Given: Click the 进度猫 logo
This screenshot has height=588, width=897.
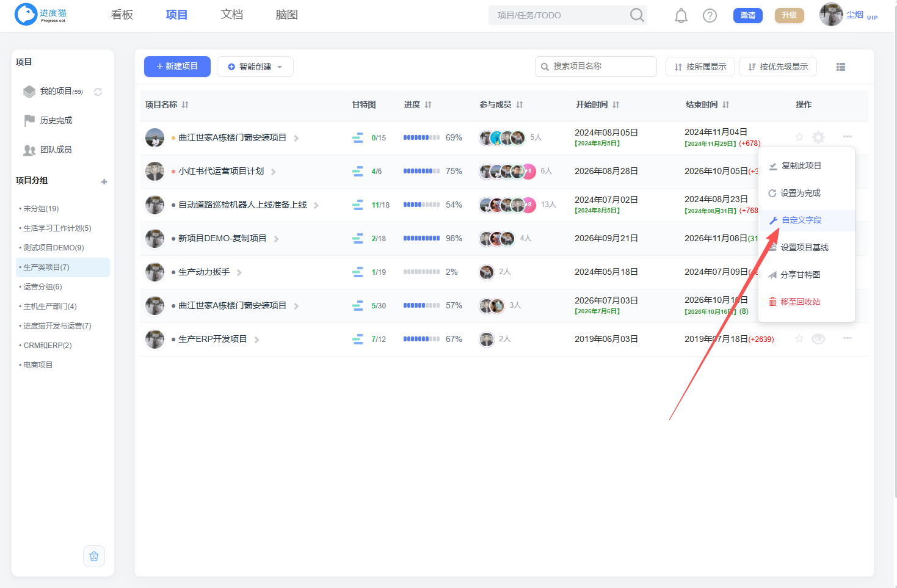Looking at the screenshot, I should (41, 15).
